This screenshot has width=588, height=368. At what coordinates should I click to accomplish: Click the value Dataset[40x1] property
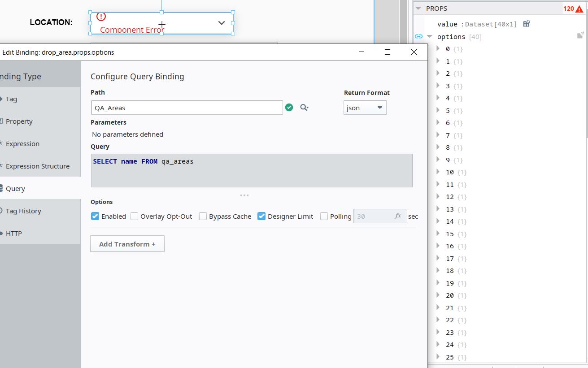click(477, 24)
